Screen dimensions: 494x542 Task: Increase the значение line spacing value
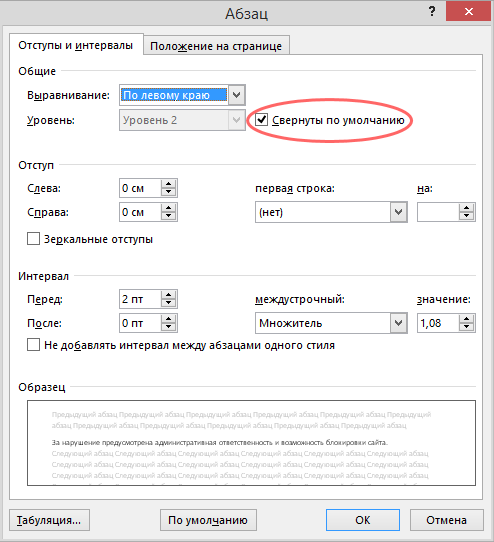click(x=467, y=319)
